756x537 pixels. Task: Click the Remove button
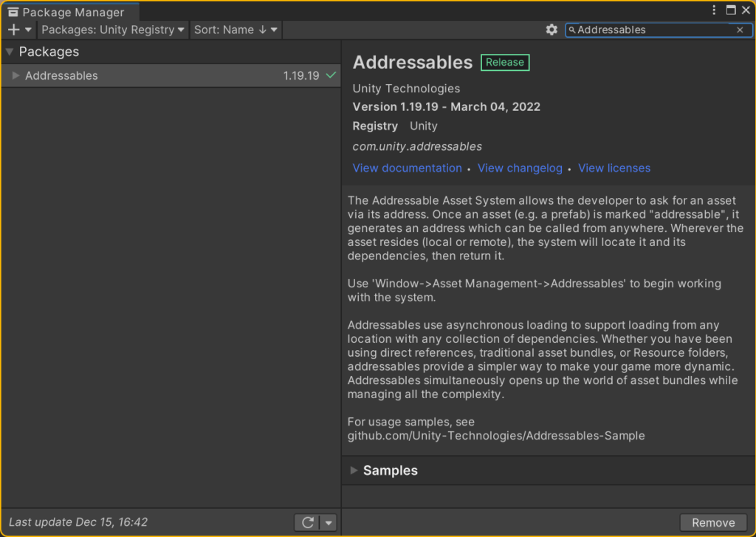[713, 522]
